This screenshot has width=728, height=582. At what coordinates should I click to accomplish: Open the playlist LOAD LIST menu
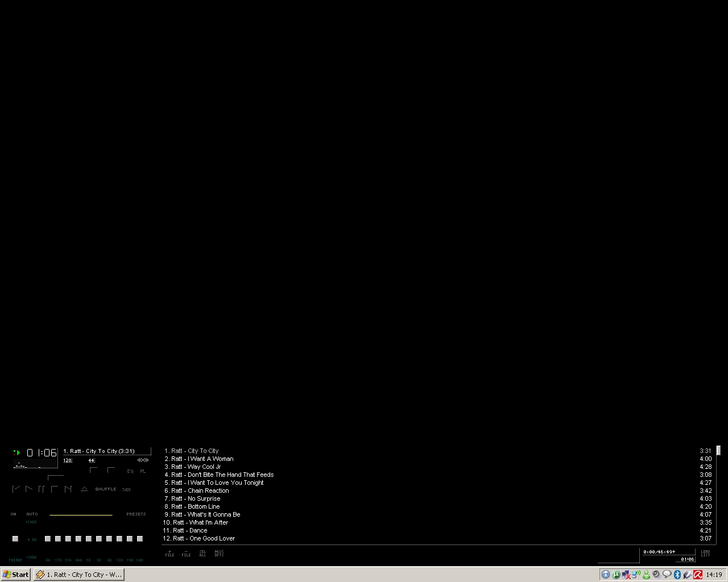point(705,553)
